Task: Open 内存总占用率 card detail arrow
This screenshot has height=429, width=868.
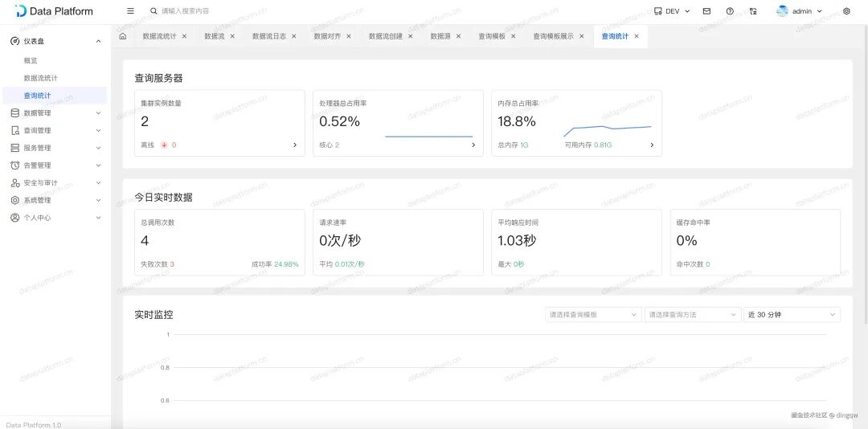Action: (x=652, y=145)
